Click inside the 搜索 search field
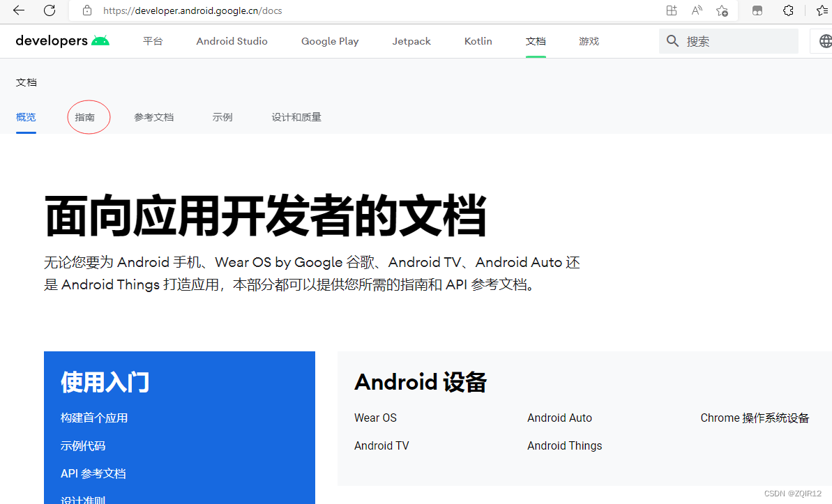 pos(729,40)
